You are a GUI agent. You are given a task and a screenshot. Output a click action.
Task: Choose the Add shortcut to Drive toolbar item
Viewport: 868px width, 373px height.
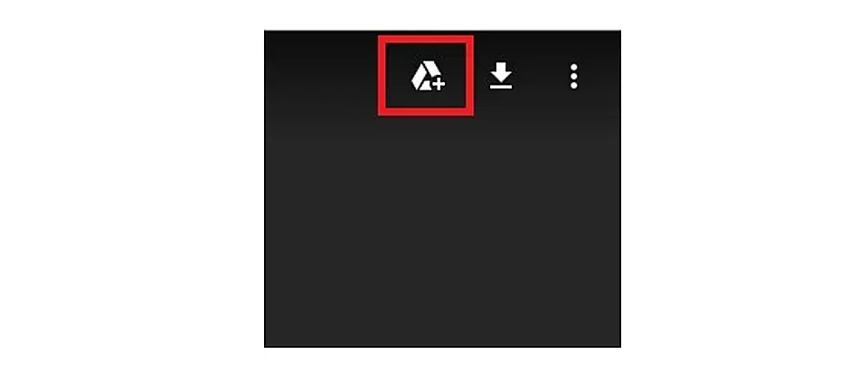pyautogui.click(x=428, y=76)
